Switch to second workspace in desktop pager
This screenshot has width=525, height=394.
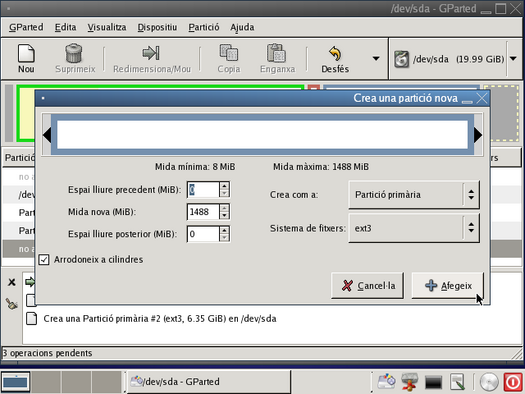tap(46, 381)
